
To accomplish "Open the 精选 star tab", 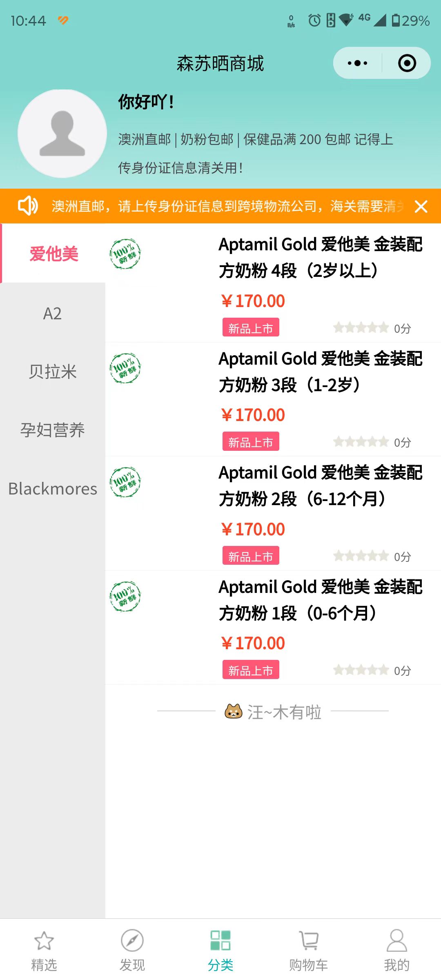I will click(44, 949).
